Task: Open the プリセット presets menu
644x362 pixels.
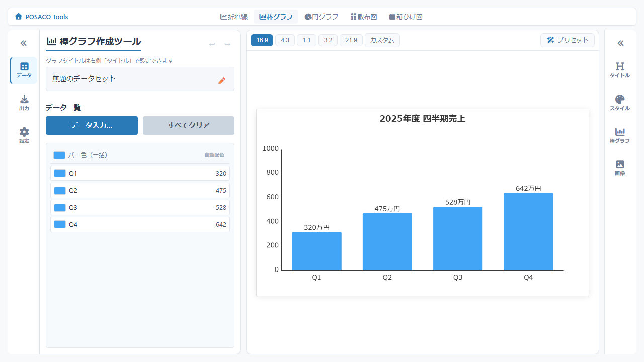Action: [x=567, y=40]
